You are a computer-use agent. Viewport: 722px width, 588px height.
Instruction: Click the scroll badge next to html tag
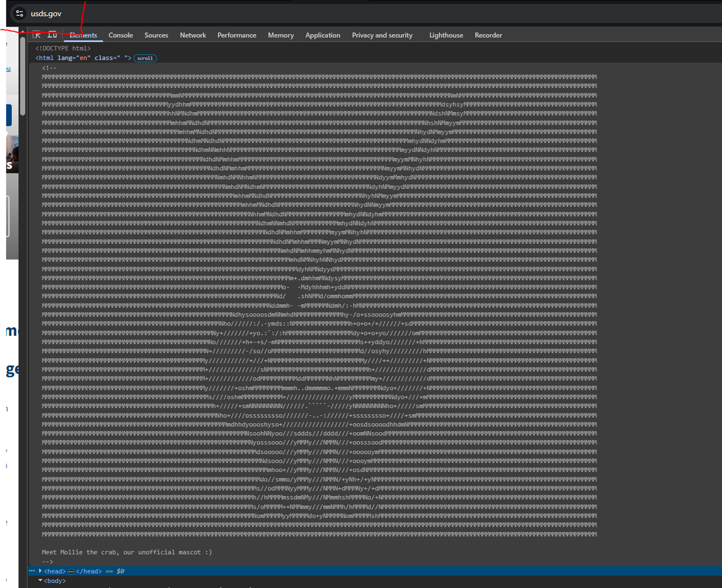pyautogui.click(x=145, y=58)
